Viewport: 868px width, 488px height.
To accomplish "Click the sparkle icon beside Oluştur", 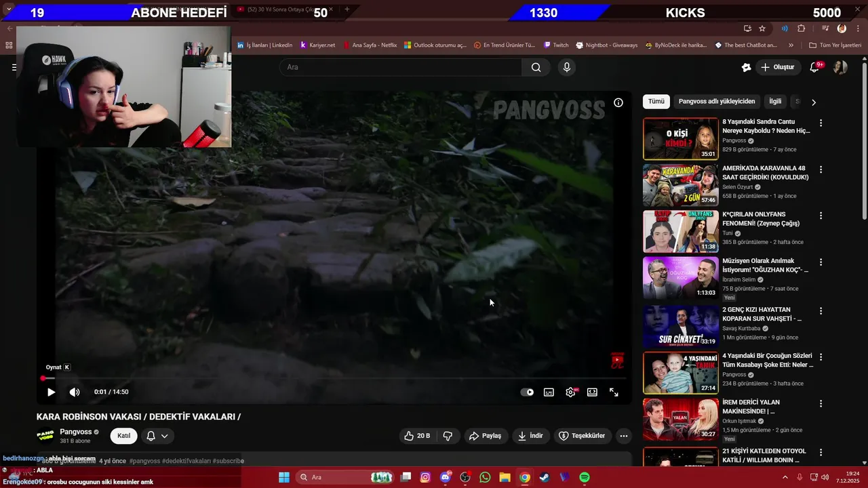I will [x=746, y=67].
